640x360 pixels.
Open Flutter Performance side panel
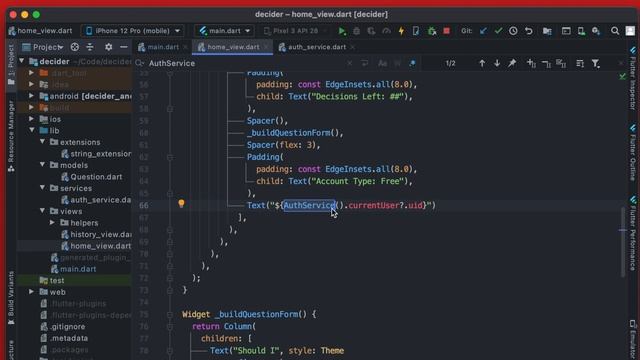point(633,233)
